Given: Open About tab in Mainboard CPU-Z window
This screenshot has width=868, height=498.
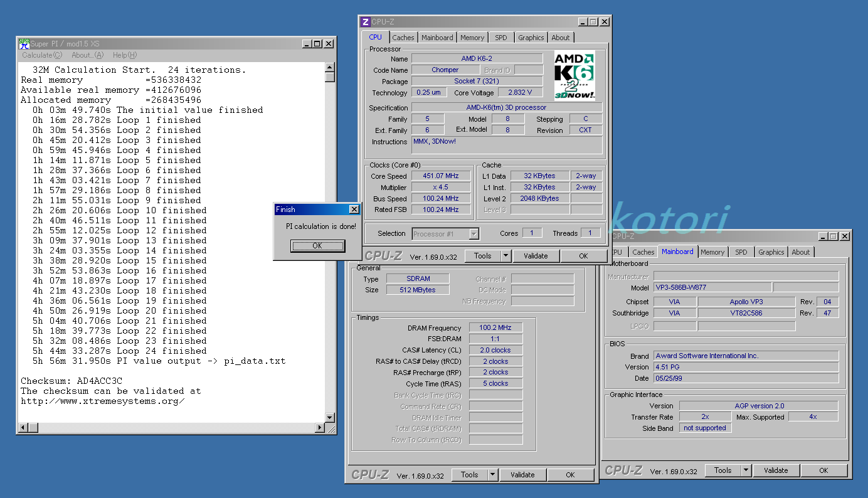Looking at the screenshot, I should coord(801,252).
